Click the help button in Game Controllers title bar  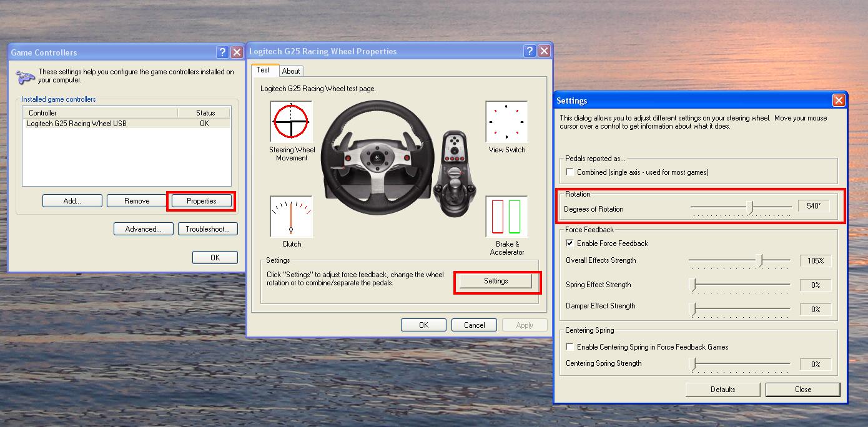click(222, 52)
